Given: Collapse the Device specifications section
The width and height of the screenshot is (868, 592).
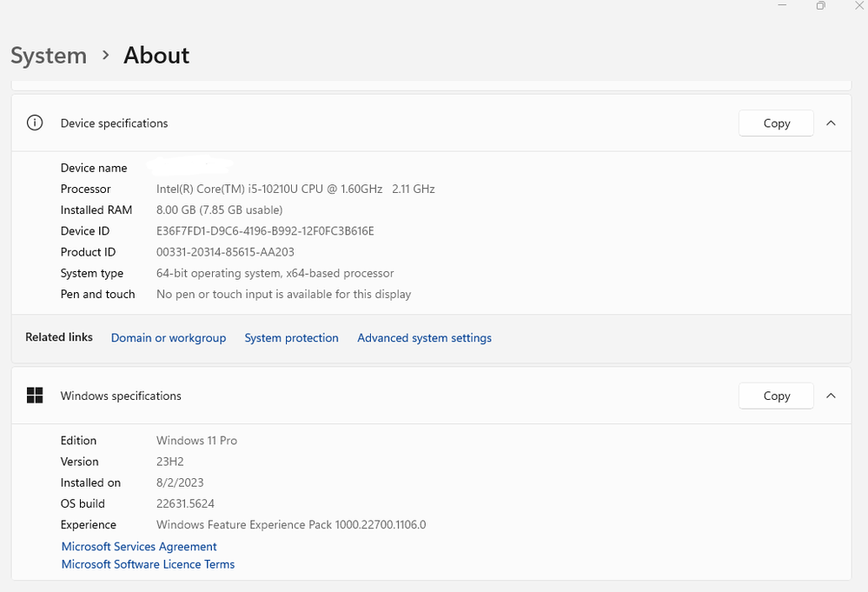Looking at the screenshot, I should (x=831, y=123).
